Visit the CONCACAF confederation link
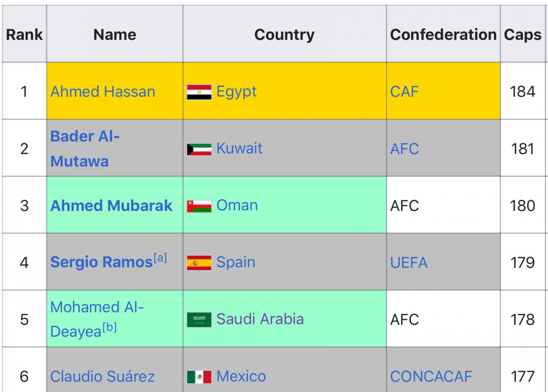The image size is (548, 392). 431,376
